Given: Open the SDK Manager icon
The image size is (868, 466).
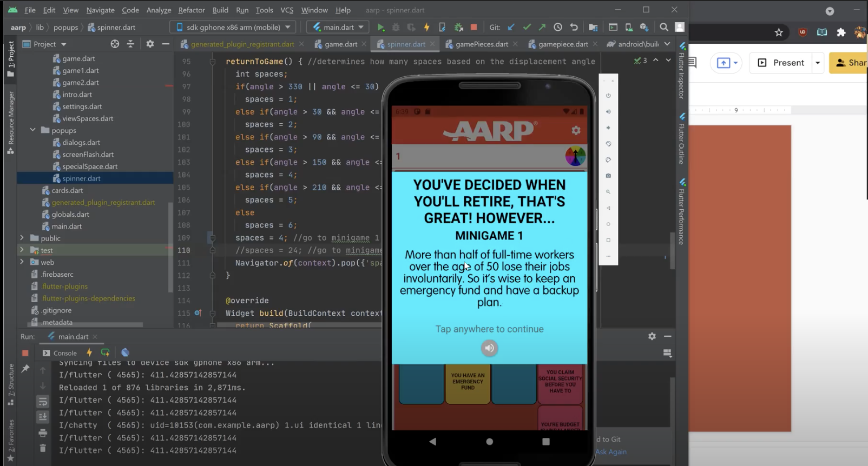Looking at the screenshot, I should 644,27.
